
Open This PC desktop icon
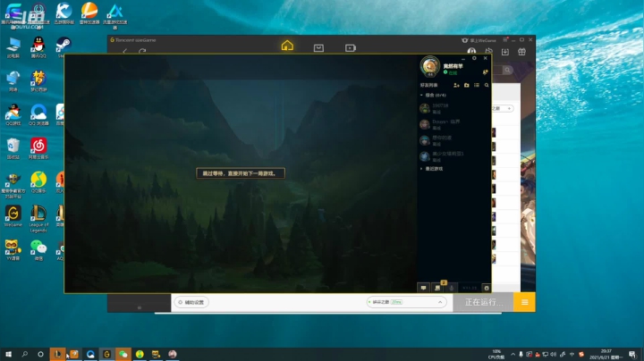[13, 46]
